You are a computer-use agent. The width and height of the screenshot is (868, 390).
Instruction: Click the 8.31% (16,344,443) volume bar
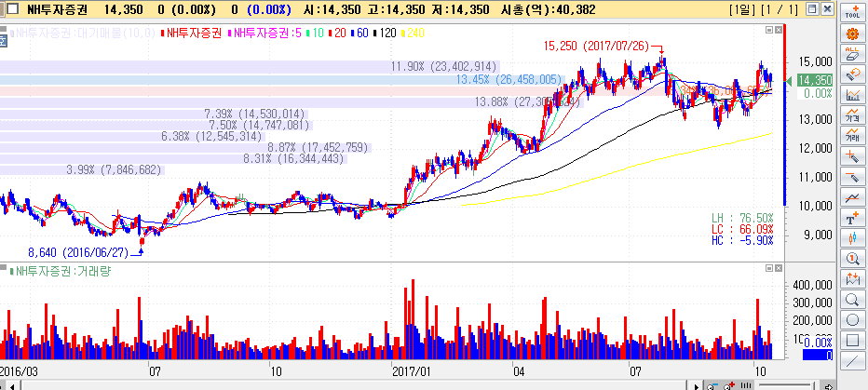click(173, 159)
